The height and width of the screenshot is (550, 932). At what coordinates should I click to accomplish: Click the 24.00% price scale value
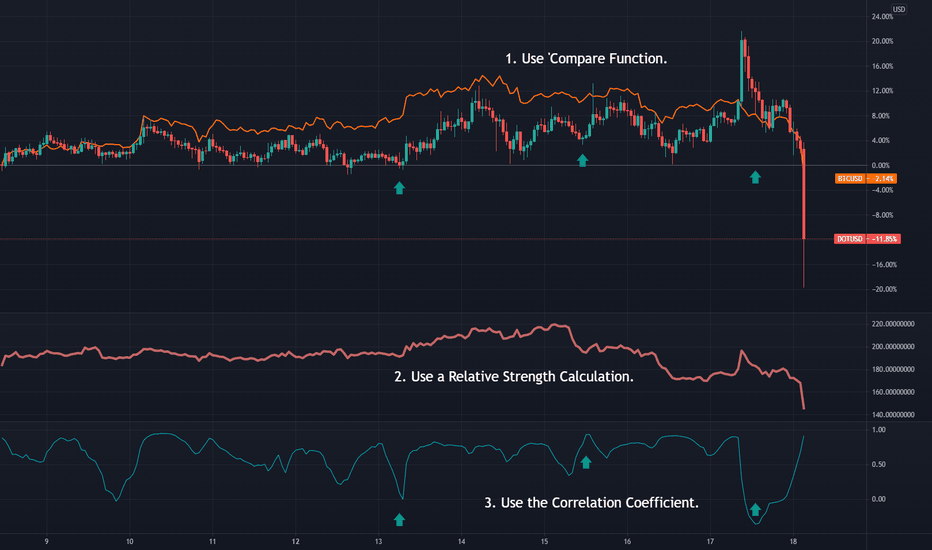[x=882, y=17]
